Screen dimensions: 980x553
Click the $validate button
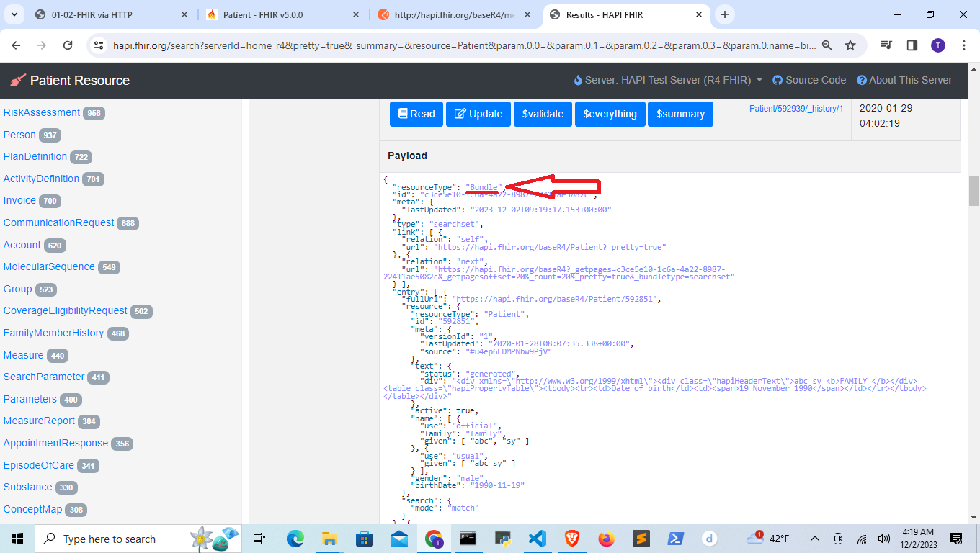[543, 114]
